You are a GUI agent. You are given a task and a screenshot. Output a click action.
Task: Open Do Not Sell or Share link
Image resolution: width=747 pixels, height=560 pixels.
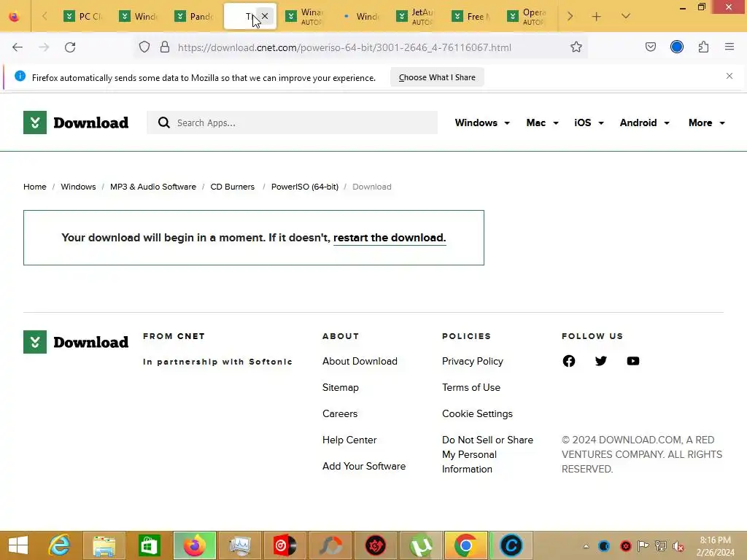(x=487, y=454)
